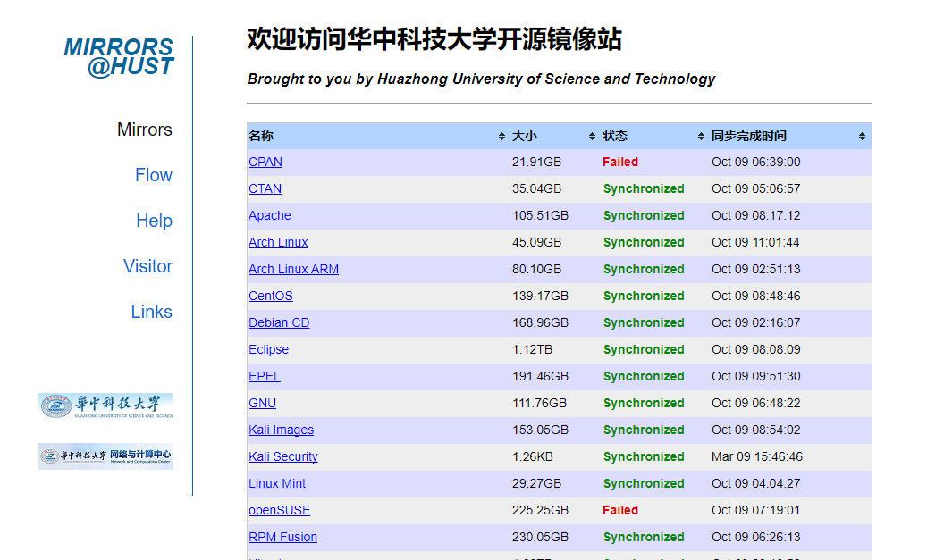This screenshot has width=927, height=560.
Task: Click size value 1.26KB
Action: (532, 456)
